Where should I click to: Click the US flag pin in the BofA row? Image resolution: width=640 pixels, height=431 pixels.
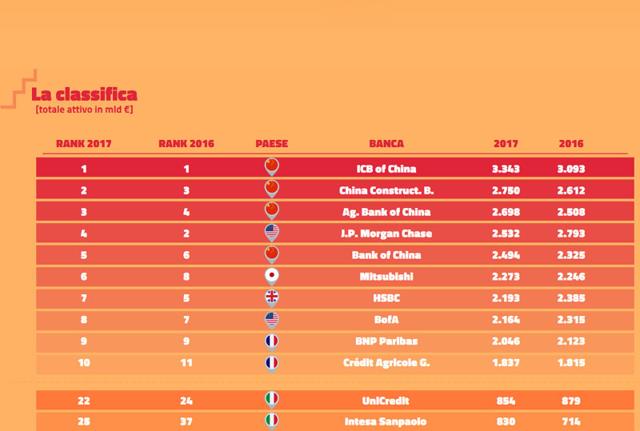point(271,320)
